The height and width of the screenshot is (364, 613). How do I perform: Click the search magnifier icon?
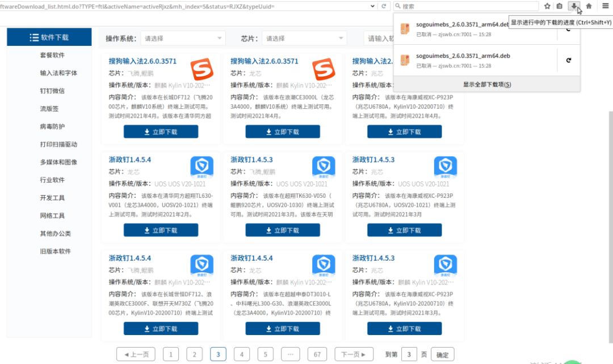(x=398, y=6)
